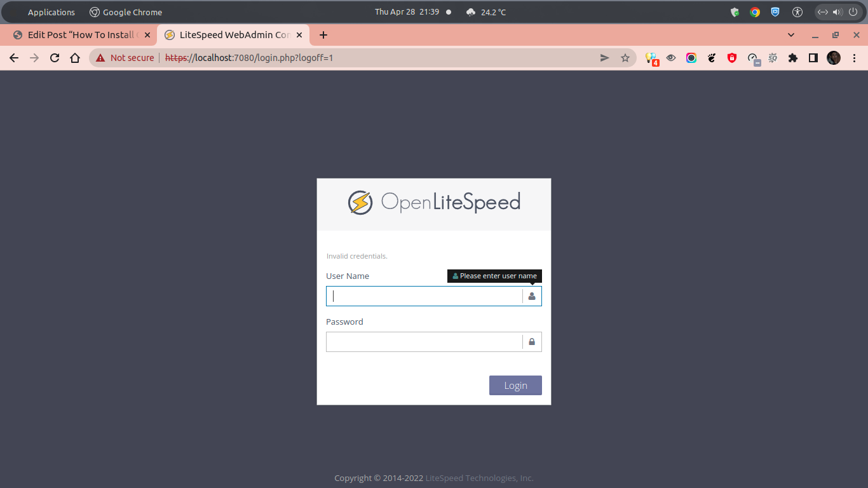
Task: Click the User Name label
Action: (x=348, y=276)
